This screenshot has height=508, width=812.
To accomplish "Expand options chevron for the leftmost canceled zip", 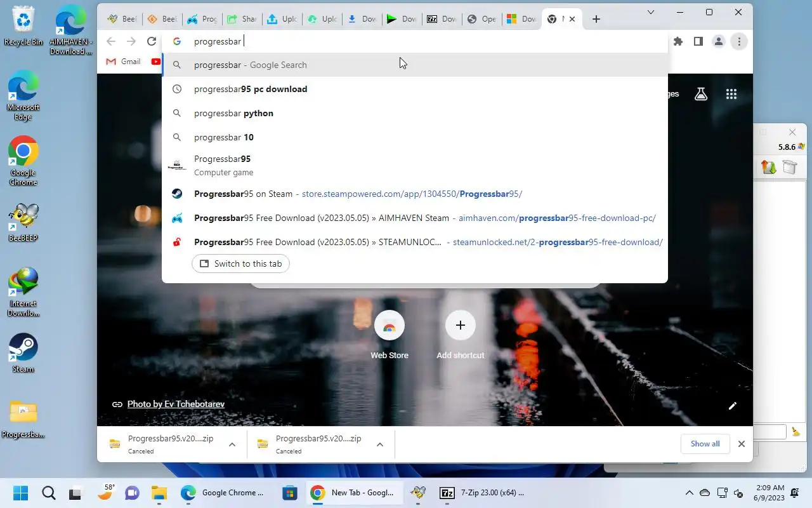I will (x=232, y=444).
